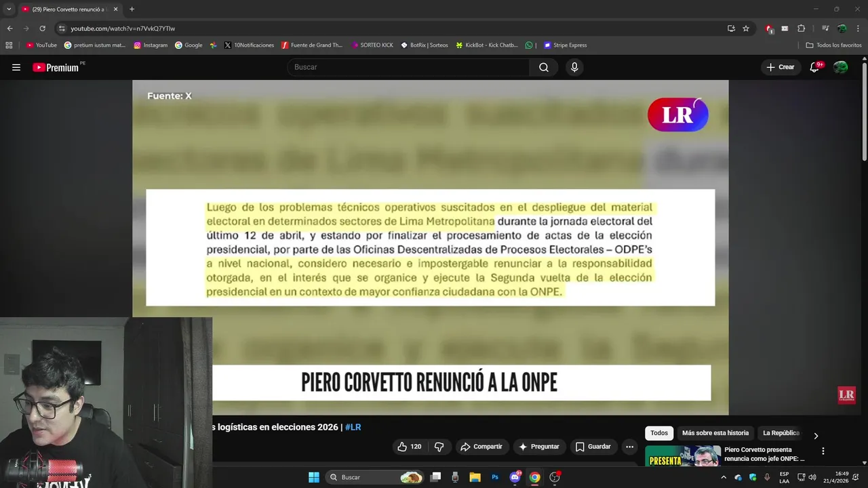Switch ESP LAA keyboard language indicator
Image resolution: width=868 pixels, height=488 pixels.
coord(784,477)
